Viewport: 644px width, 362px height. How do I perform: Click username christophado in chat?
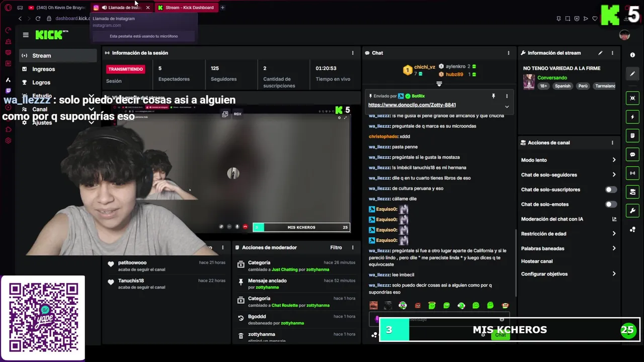382,137
